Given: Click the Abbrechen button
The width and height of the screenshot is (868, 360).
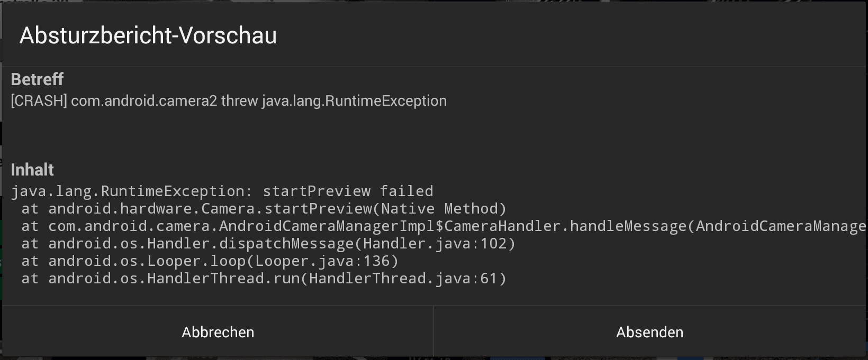Looking at the screenshot, I should point(218,332).
